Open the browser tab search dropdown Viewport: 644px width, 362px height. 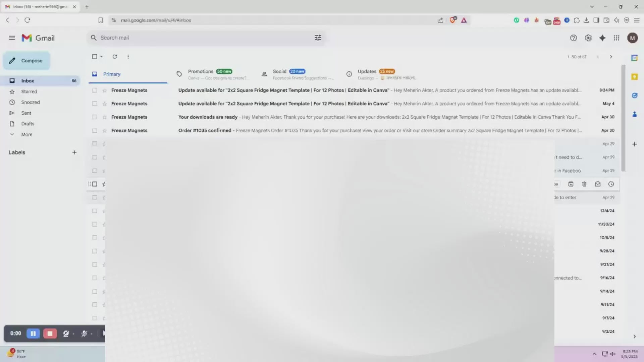[x=592, y=7]
